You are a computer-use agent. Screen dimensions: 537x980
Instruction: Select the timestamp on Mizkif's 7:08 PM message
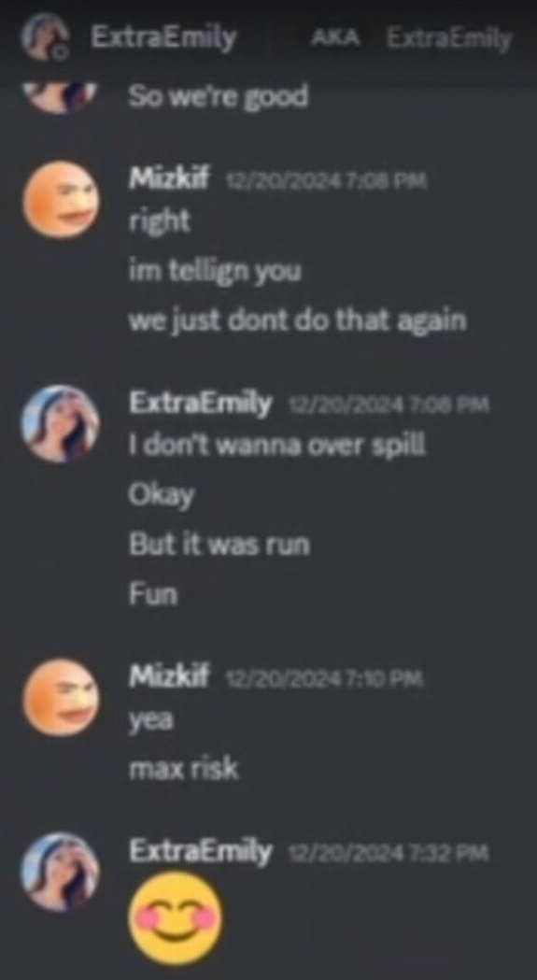point(326,181)
